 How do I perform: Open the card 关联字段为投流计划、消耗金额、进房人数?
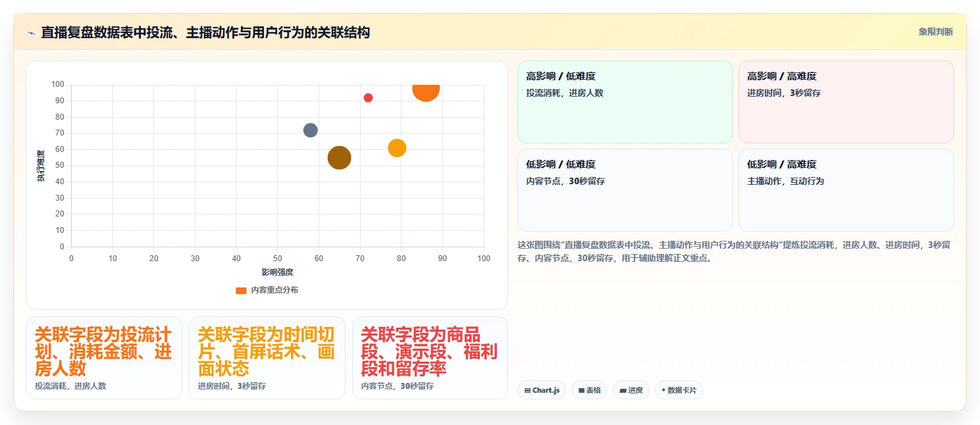tap(104, 358)
